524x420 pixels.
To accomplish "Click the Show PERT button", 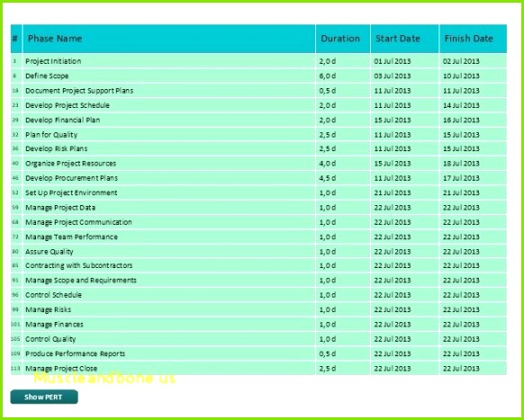I will tap(44, 397).
